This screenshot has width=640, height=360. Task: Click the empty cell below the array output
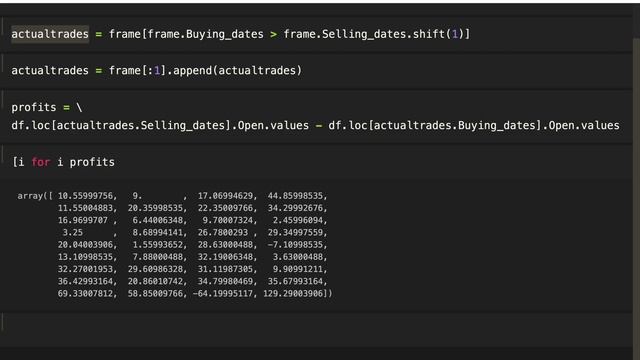point(316,329)
